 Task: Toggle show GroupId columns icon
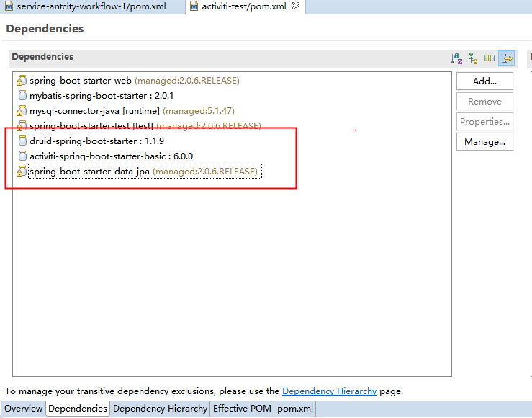coord(490,58)
